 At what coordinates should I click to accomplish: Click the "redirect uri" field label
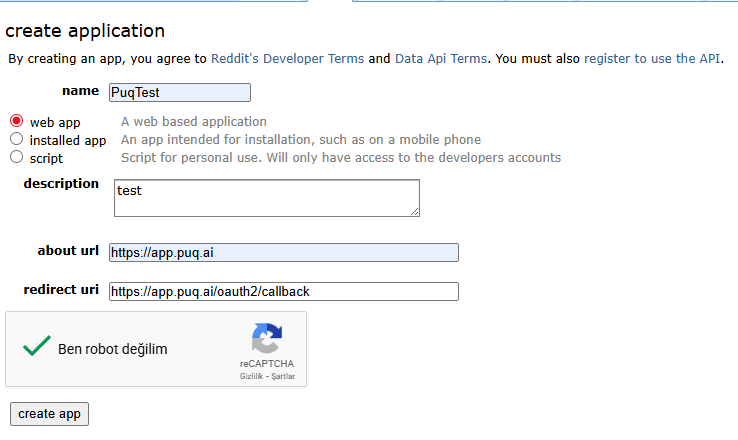[x=61, y=290]
